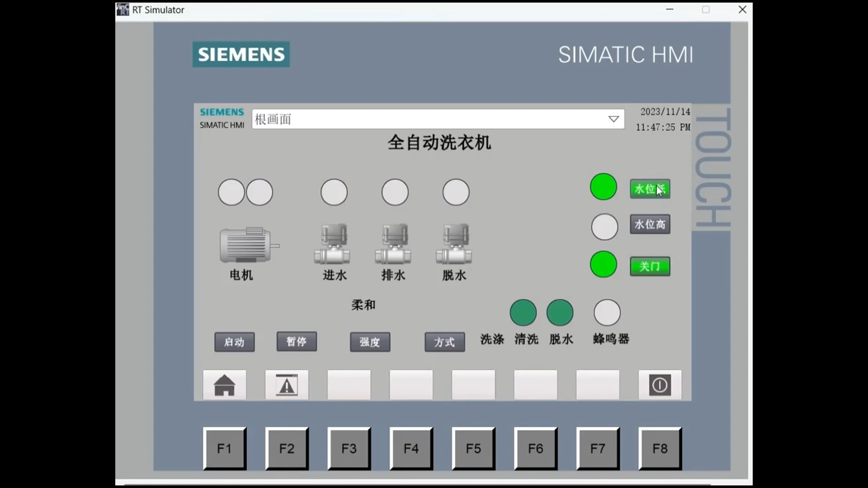Open the screen selection dropdown arrow
Image resolution: width=868 pixels, height=488 pixels.
click(x=613, y=119)
